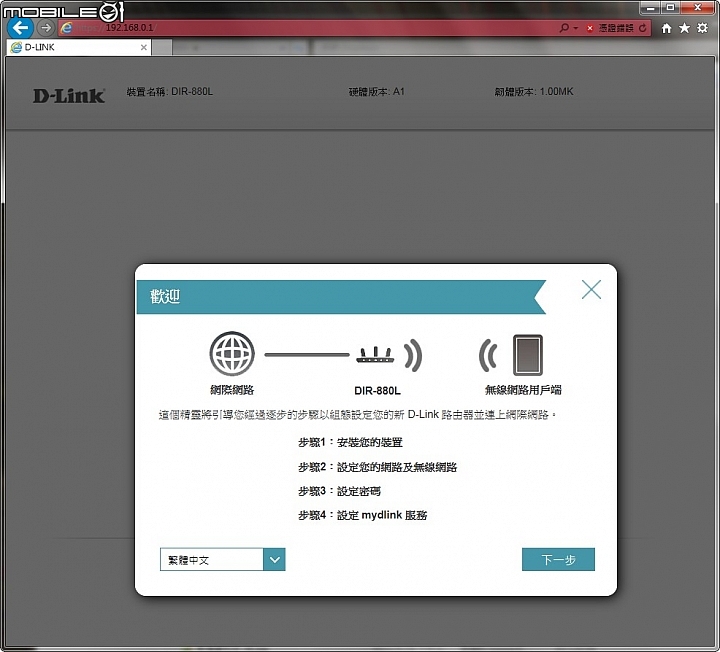Open favorites with the star icon
This screenshot has width=720, height=652.
684,28
